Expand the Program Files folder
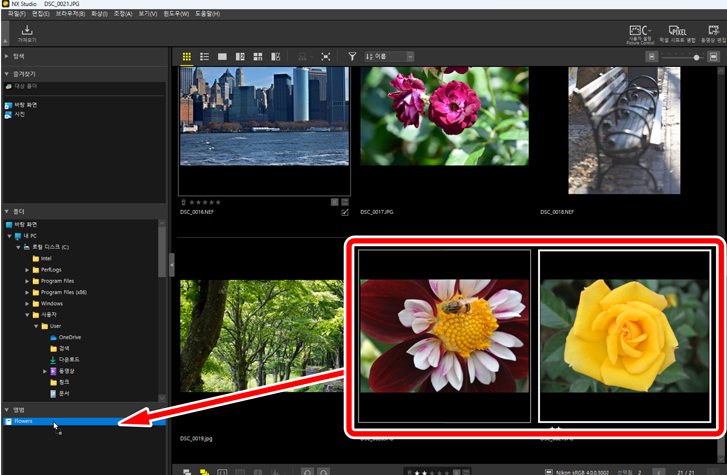The width and height of the screenshot is (727, 475). coord(27,281)
